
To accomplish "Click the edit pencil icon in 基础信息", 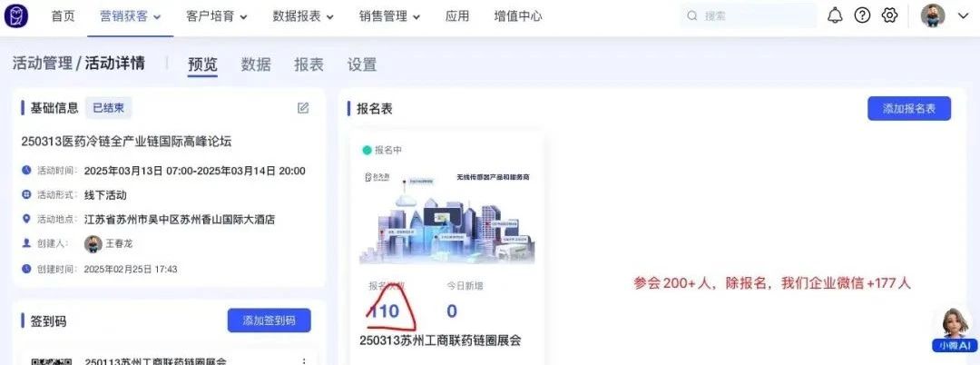I will [303, 108].
